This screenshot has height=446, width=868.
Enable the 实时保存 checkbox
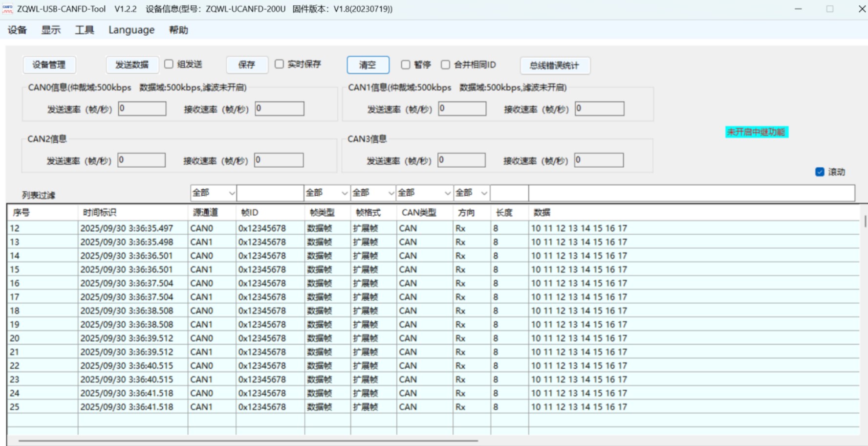279,64
